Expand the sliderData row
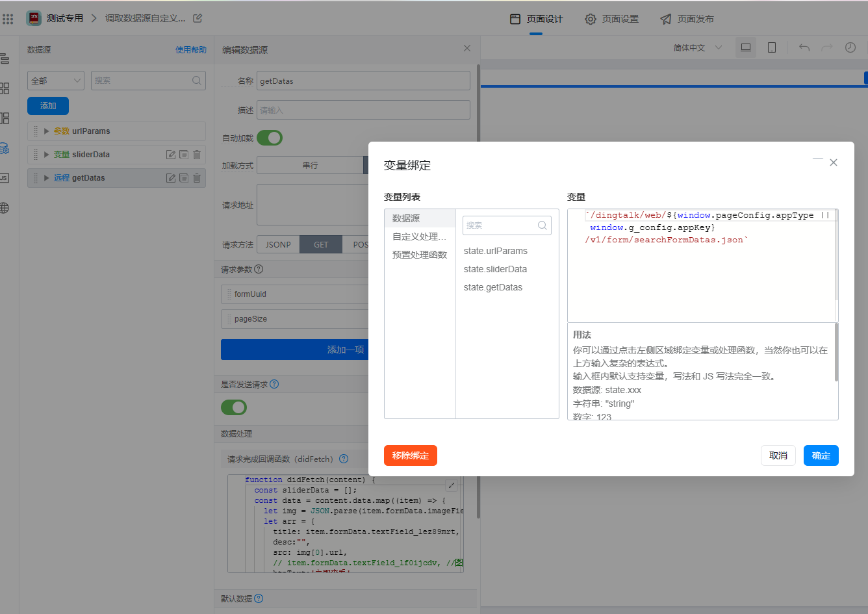This screenshot has width=868, height=614. coord(46,155)
